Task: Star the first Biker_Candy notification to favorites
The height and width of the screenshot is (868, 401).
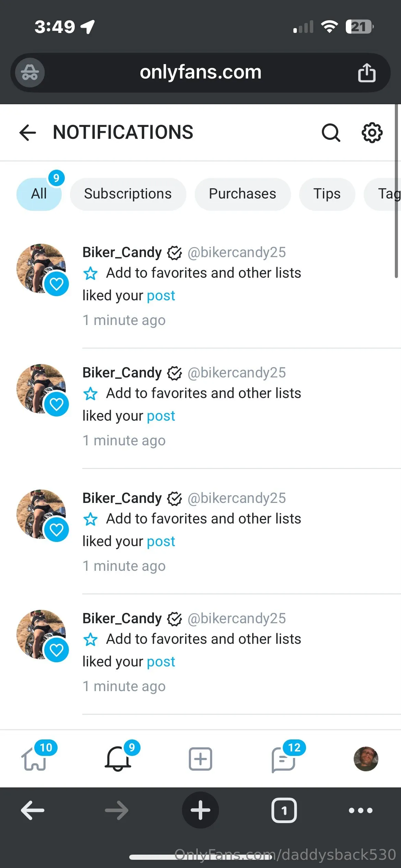Action: 90,274
